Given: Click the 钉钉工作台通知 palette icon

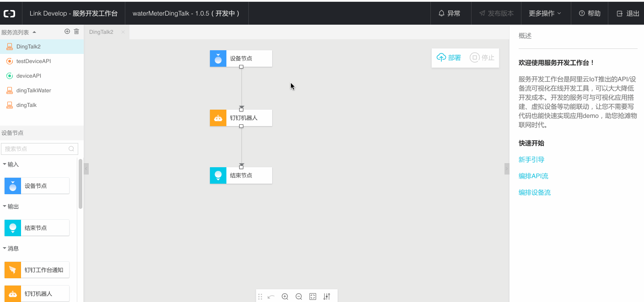Looking at the screenshot, I should point(13,270).
